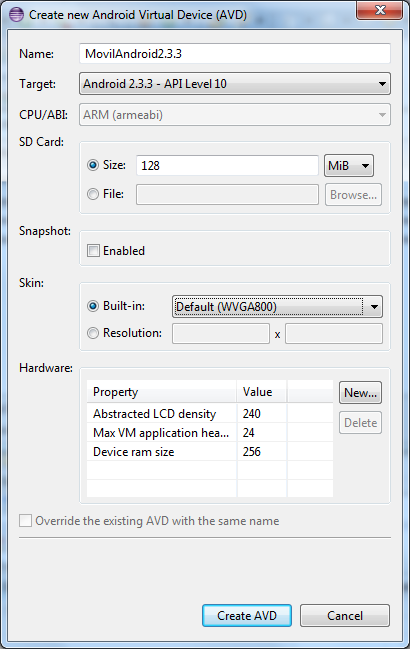Click the New... hardware button
410x649 pixels.
click(x=360, y=392)
